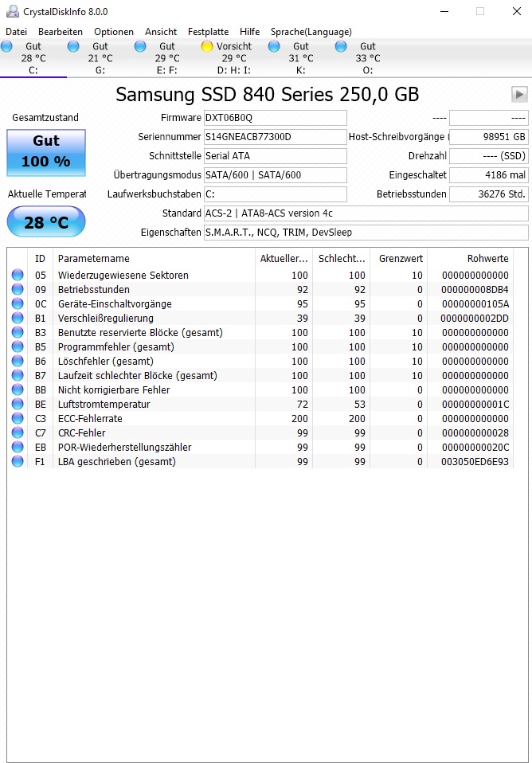Click status icon for LBA geschrieben (gesamt)

coord(18,461)
